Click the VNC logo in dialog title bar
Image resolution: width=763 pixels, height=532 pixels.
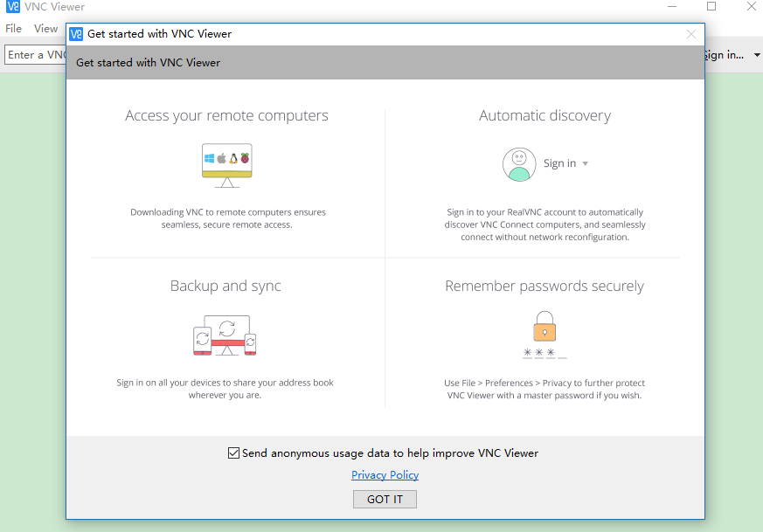pyautogui.click(x=76, y=34)
